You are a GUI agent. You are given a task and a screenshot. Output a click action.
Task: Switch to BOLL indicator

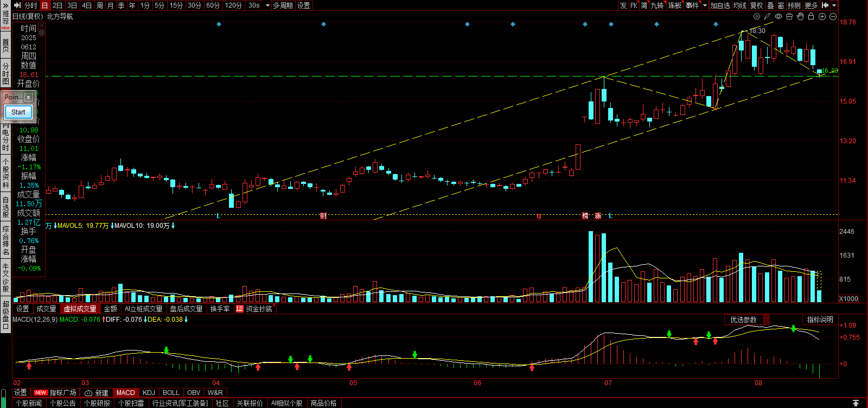click(171, 393)
